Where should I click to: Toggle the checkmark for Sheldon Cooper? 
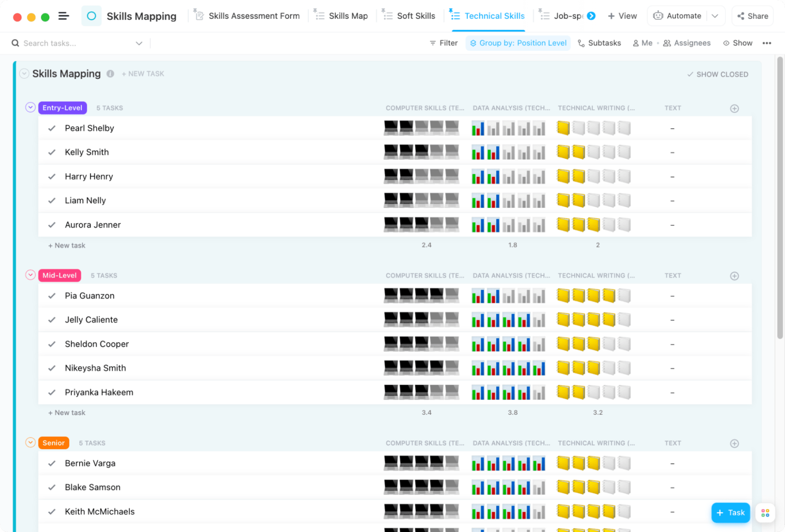tap(52, 344)
